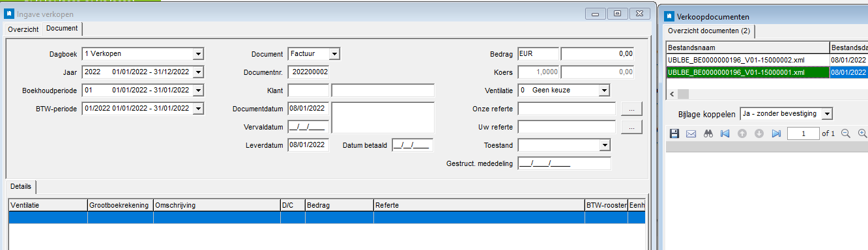This screenshot has height=250, width=868.
Task: Sort by Bestandsnaam column header
Action: click(x=747, y=48)
